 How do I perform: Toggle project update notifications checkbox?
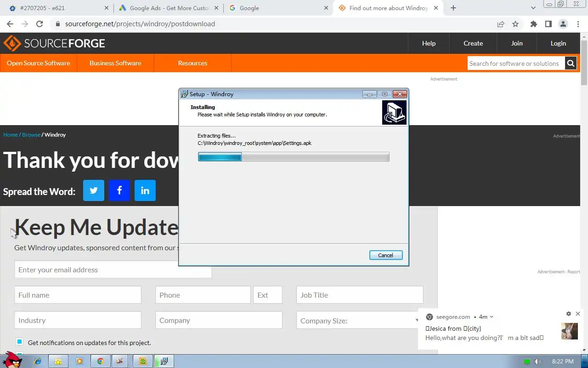point(19,341)
